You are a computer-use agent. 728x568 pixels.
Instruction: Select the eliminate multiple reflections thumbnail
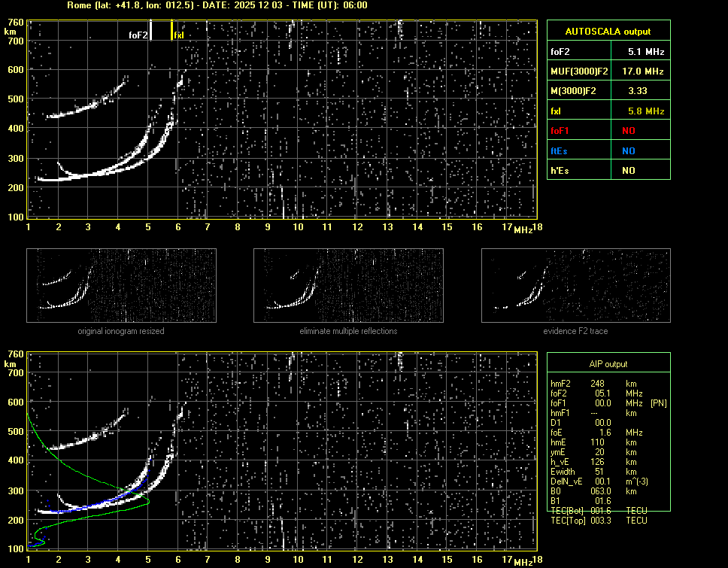tap(348, 286)
